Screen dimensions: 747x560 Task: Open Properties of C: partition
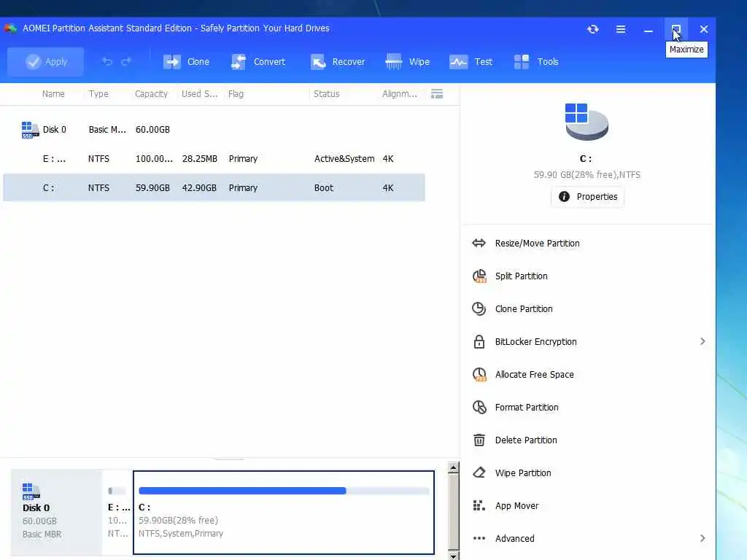[587, 197]
